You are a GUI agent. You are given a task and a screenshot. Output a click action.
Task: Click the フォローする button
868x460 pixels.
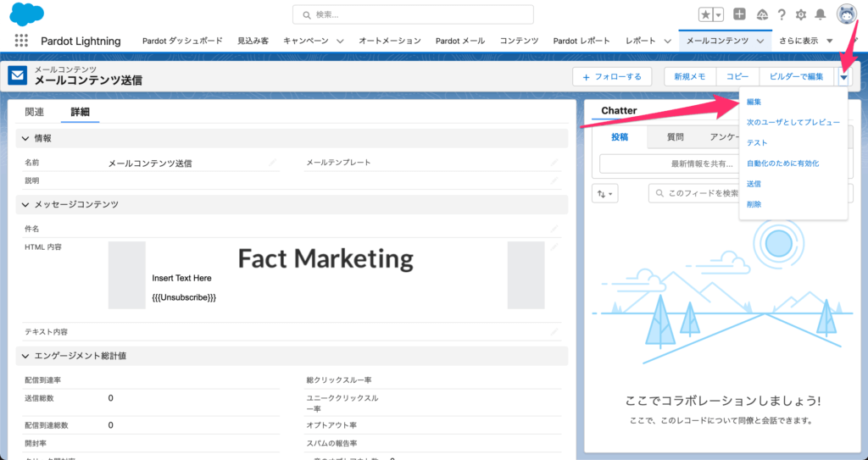click(x=612, y=77)
